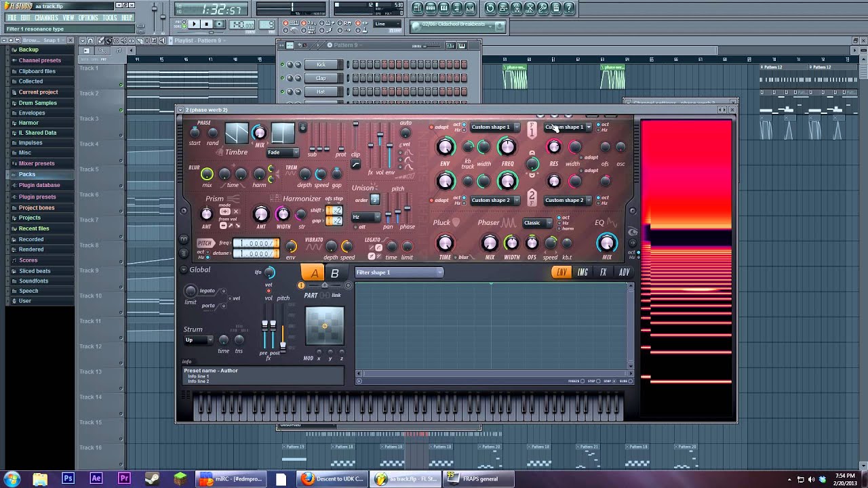Select the Clap channel button

[323, 78]
